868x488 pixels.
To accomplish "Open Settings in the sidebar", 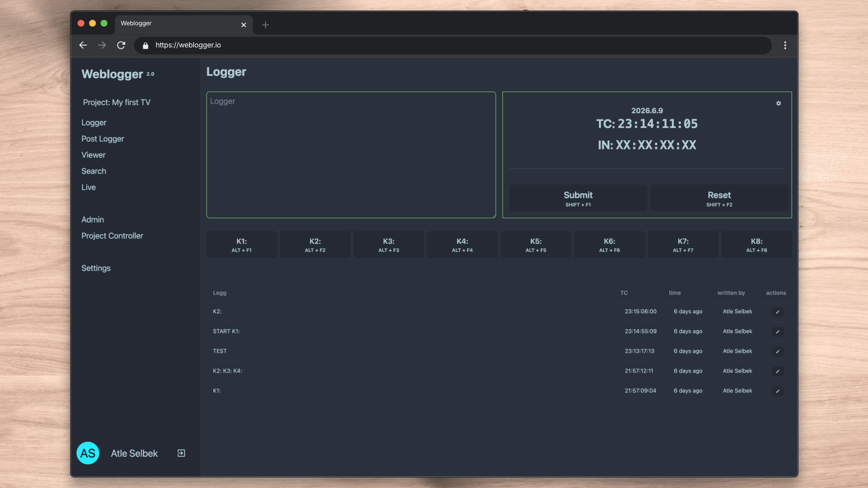I will pyautogui.click(x=96, y=268).
